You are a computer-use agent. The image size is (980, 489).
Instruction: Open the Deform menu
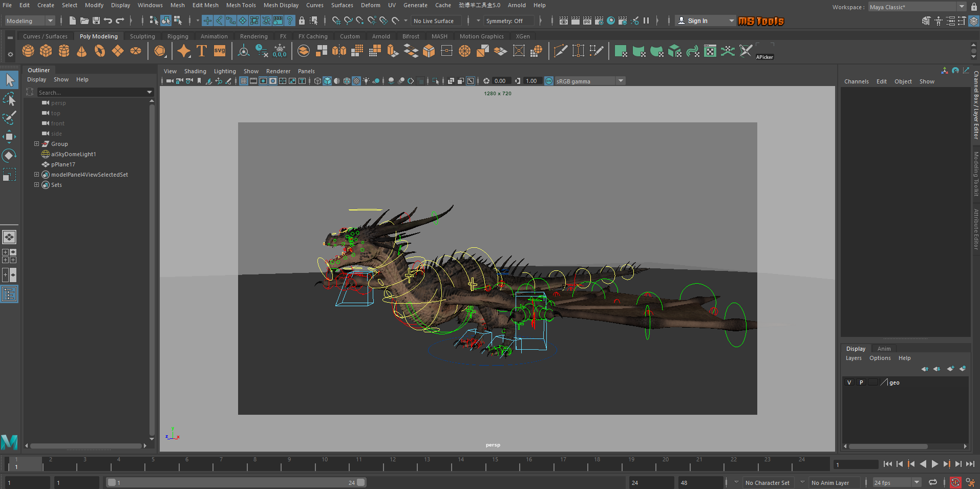[x=370, y=5]
